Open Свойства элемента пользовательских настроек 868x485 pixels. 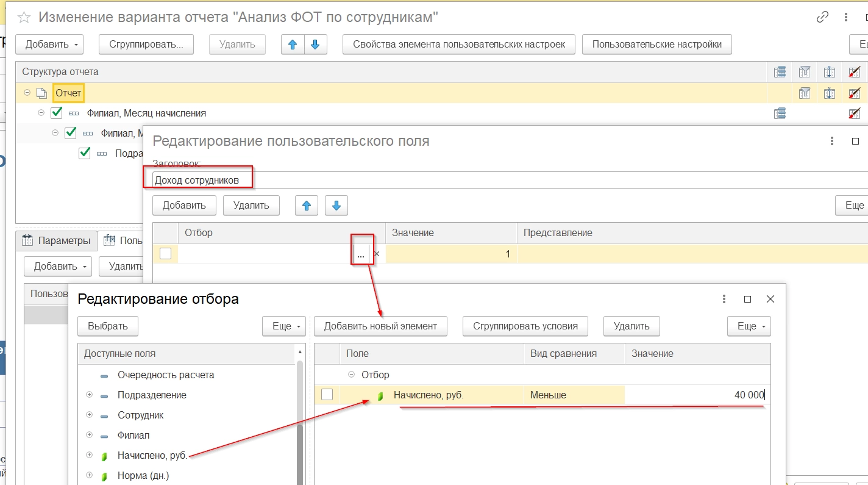pos(459,45)
